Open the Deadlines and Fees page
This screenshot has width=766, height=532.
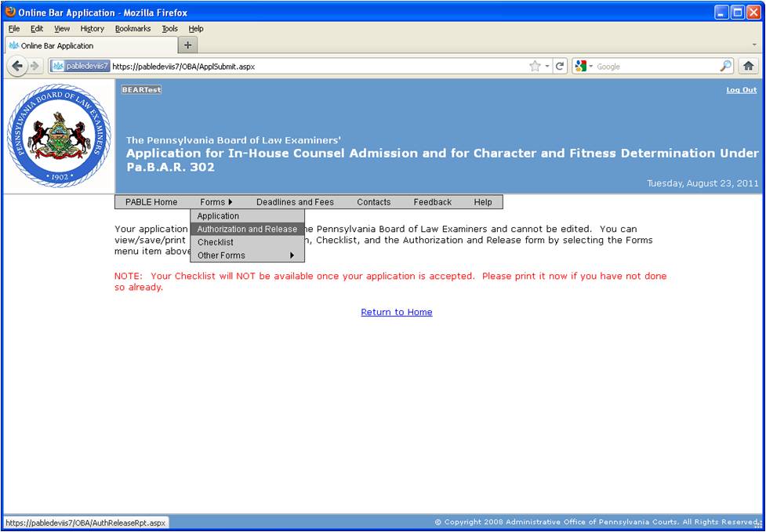tap(295, 202)
